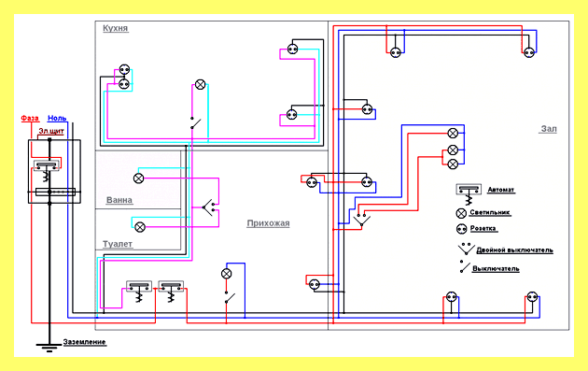Image resolution: width=588 pixels, height=371 pixels.
Task: Click the double switch in the Зал
Action: click(361, 220)
